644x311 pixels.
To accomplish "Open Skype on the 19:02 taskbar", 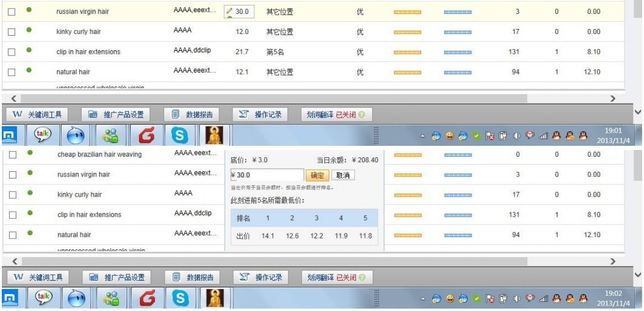I will [180, 298].
